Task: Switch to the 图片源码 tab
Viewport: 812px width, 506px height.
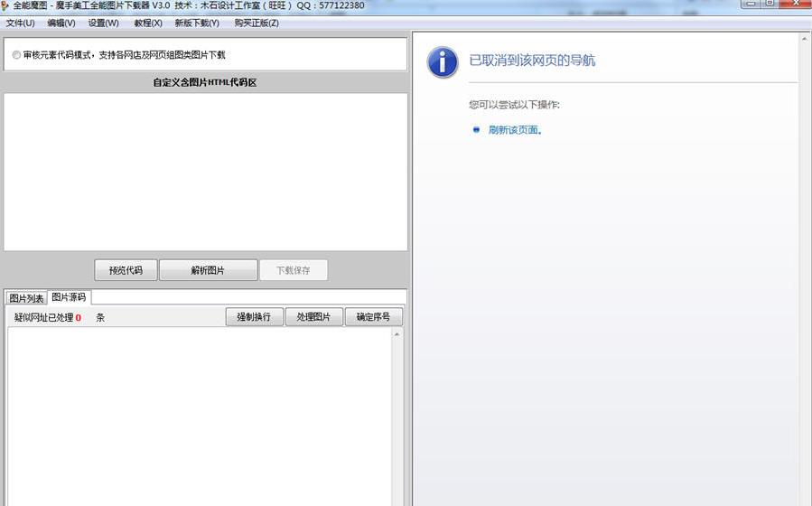Action: coord(69,296)
